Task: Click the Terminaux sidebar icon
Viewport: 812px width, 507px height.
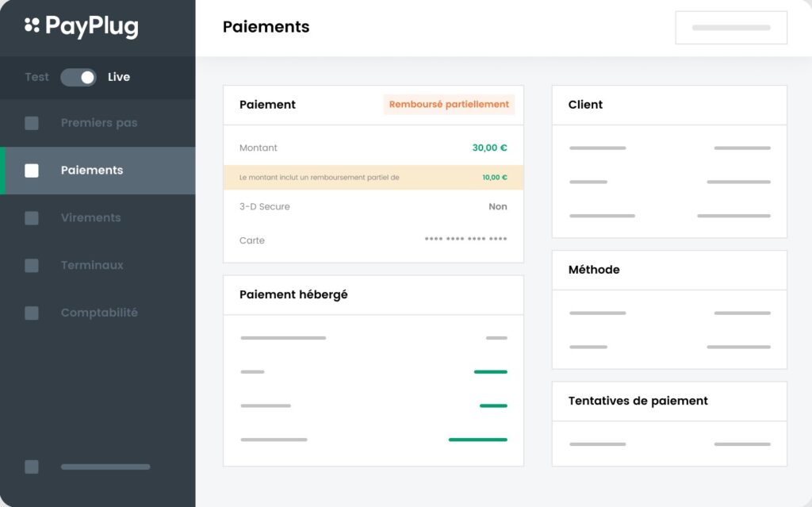Action: (x=32, y=266)
